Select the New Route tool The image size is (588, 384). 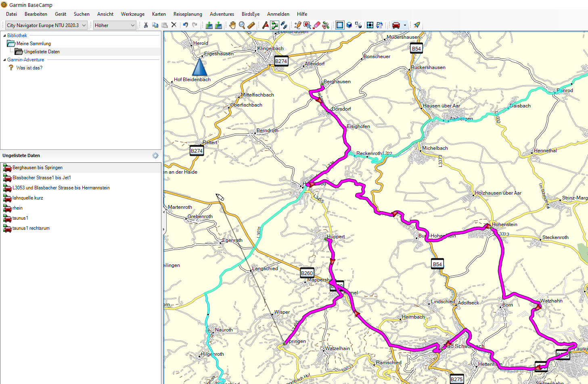click(275, 25)
